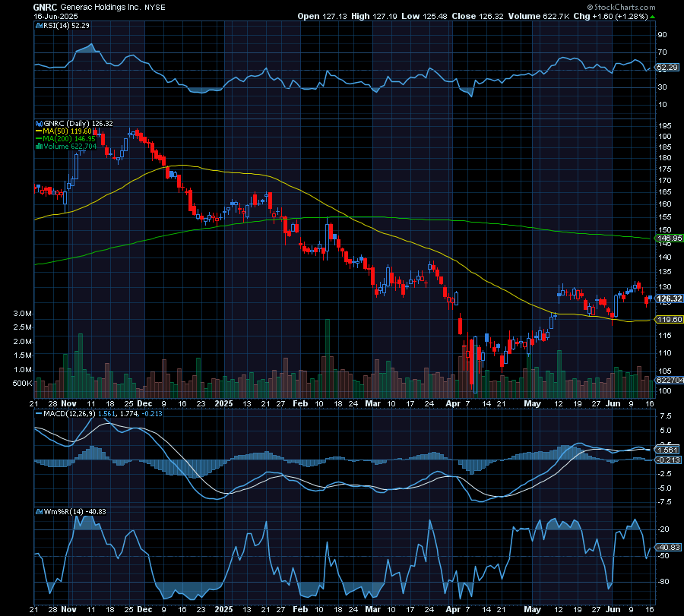Click the Wm%R wave icon in bottom panel
This screenshot has width=684, height=616.
click(37, 512)
